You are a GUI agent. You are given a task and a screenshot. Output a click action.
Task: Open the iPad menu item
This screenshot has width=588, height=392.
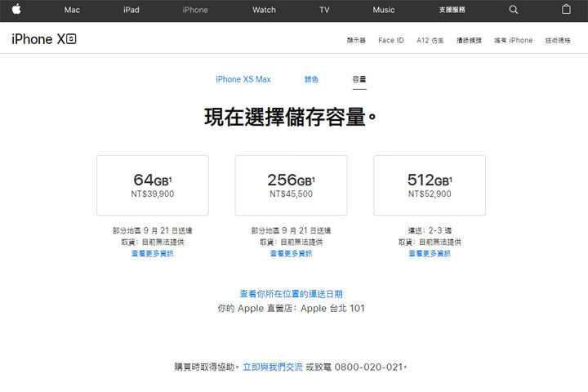[x=131, y=10]
